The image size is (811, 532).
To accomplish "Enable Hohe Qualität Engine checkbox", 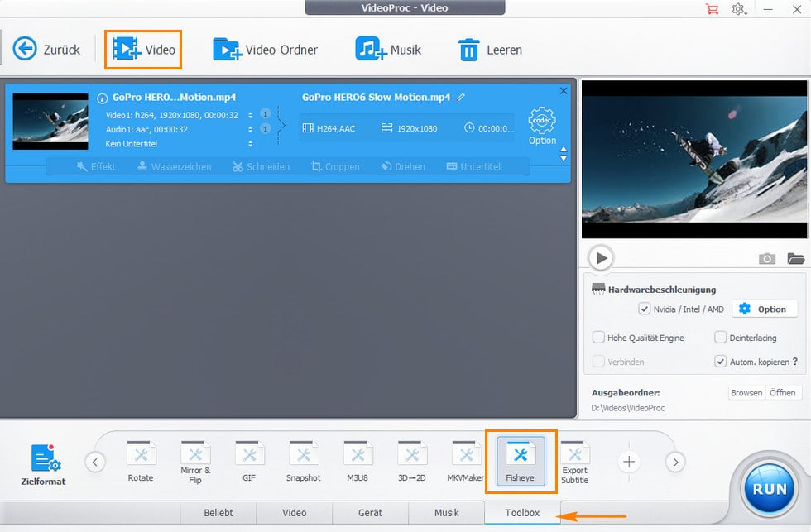I will pyautogui.click(x=598, y=337).
